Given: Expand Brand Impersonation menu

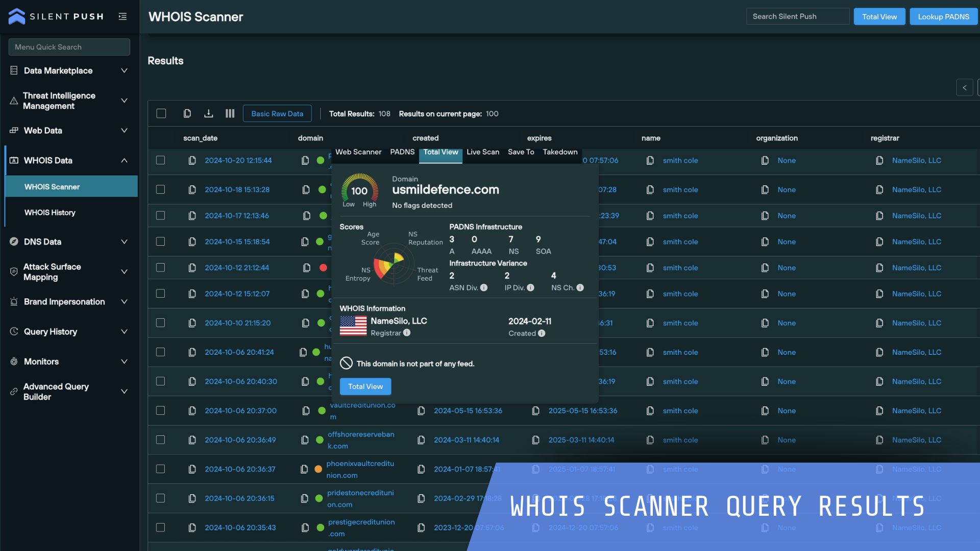Looking at the screenshot, I should (124, 302).
